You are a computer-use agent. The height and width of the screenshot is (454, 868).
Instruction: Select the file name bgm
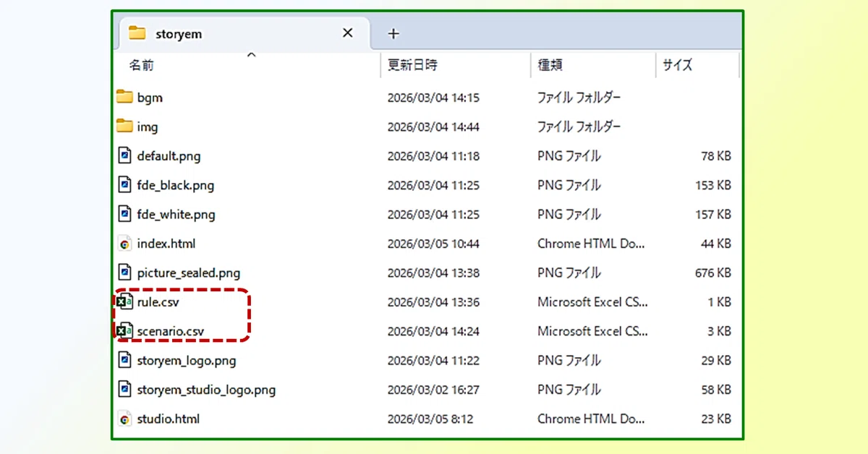click(x=150, y=98)
